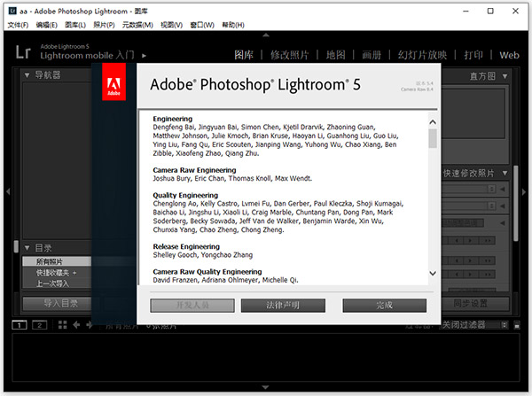Screen dimensions: 532x396
Task: Open the 文件(F) menu
Action: [18, 25]
